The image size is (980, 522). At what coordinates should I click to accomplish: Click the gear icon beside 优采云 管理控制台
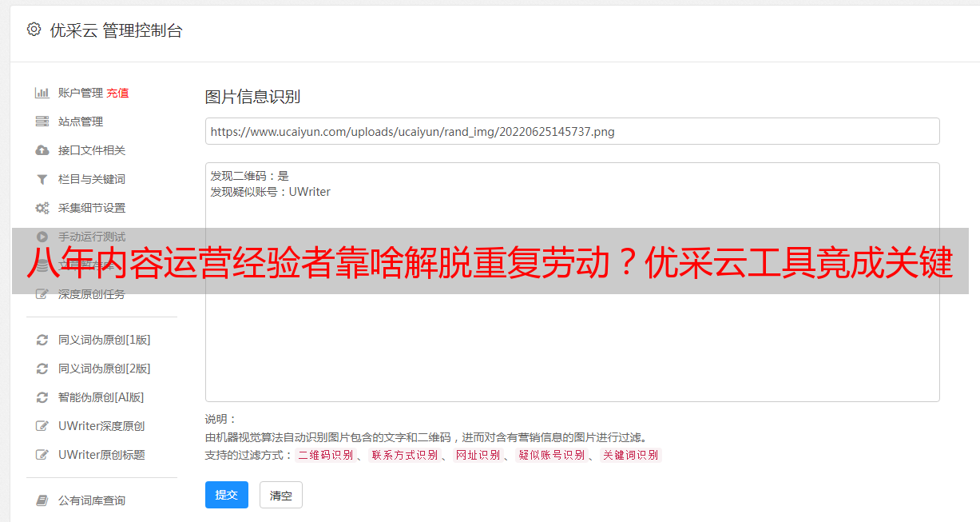[x=34, y=30]
